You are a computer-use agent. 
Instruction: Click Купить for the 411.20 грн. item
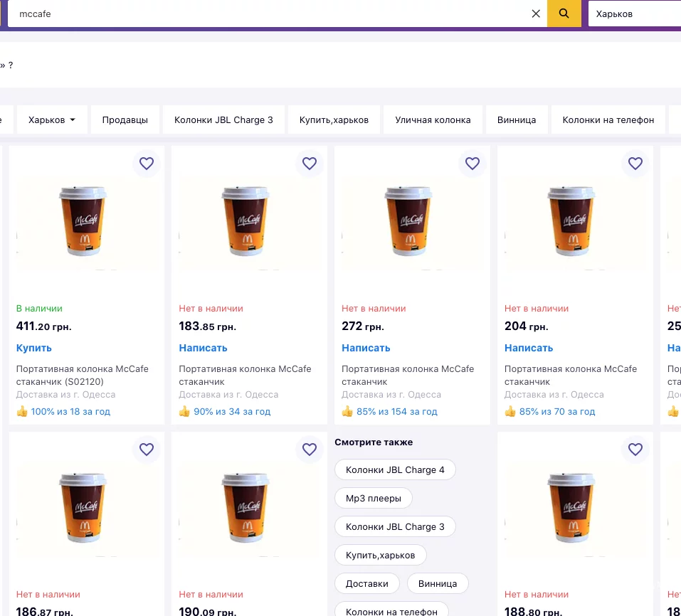coord(34,348)
